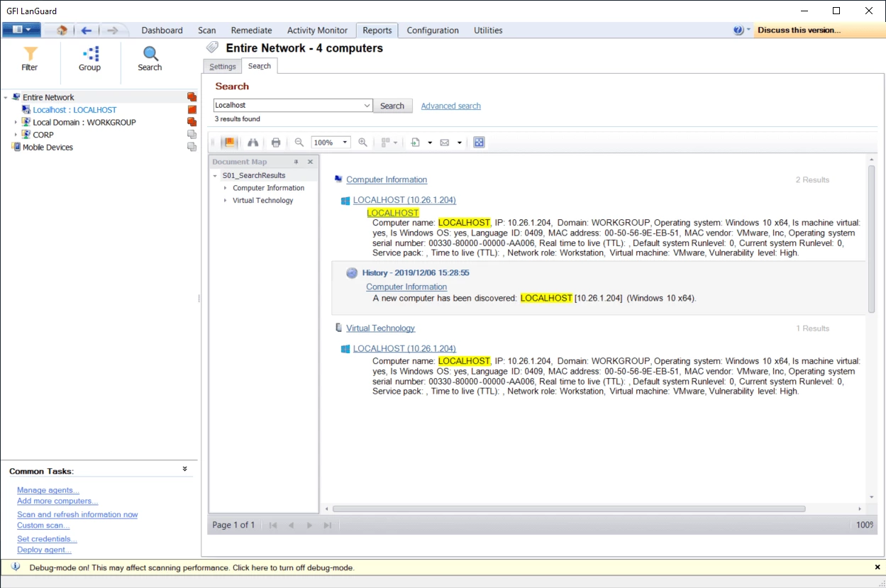Screen dimensions: 886x588
Task: Open Advanced search
Action: 450,105
